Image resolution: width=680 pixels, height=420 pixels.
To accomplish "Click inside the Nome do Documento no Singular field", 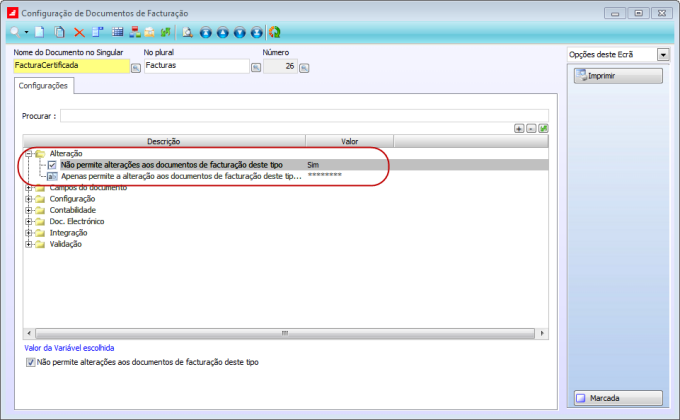I will 72,66.
